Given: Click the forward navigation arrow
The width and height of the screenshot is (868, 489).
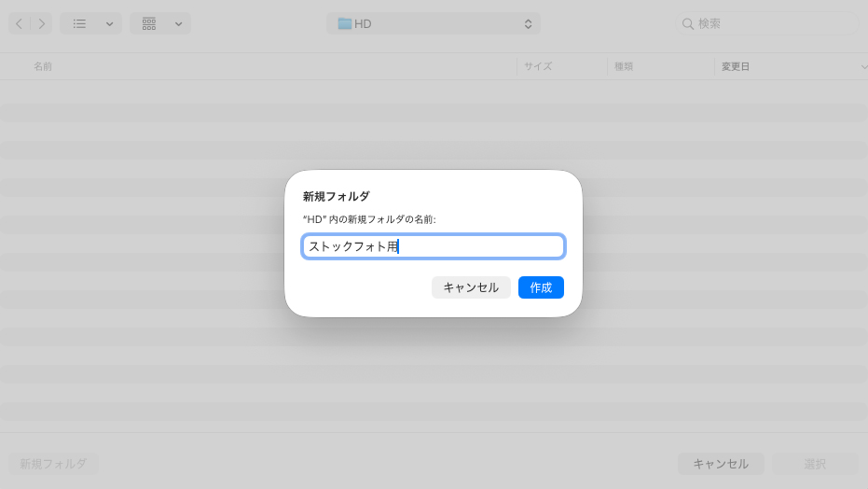Looking at the screenshot, I should (x=42, y=24).
